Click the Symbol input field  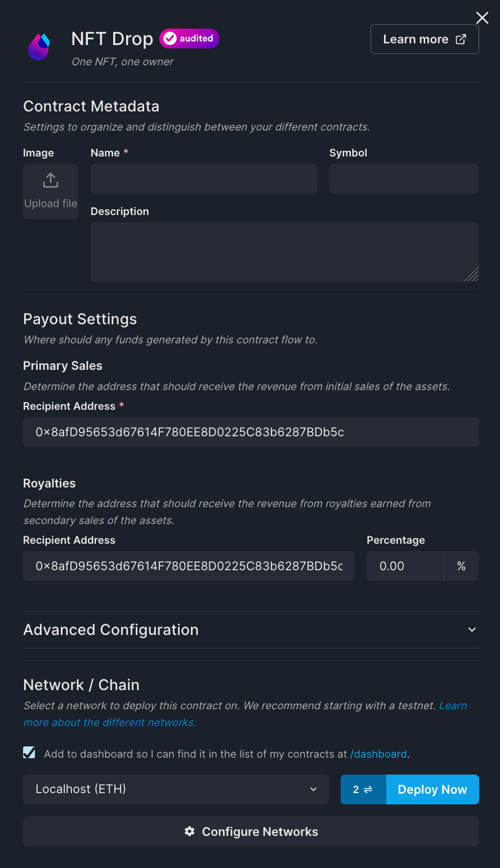coord(404,178)
